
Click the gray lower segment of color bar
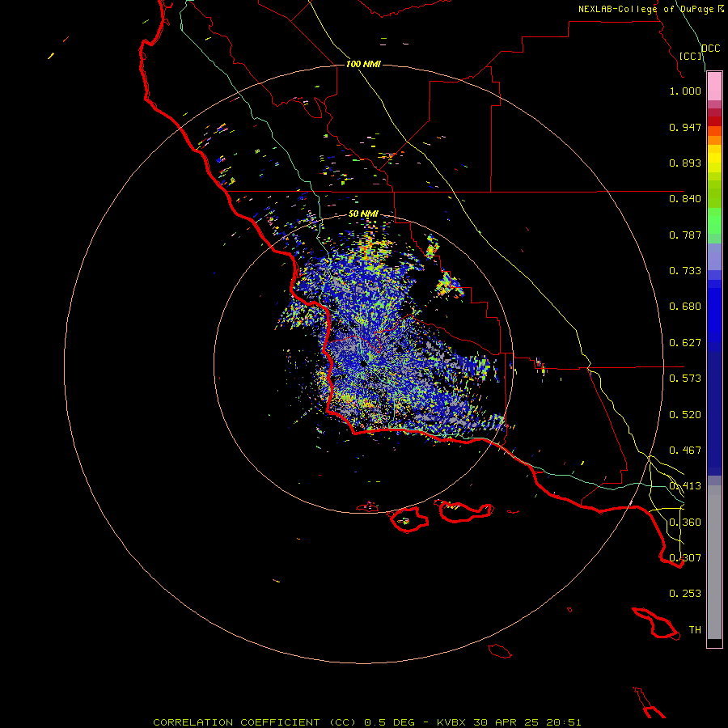[x=714, y=562]
